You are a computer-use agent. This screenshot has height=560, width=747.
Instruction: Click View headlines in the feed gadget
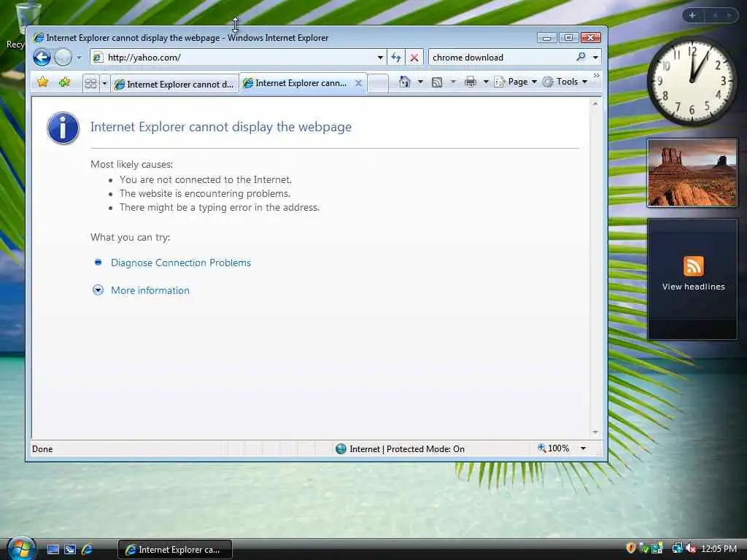[693, 287]
